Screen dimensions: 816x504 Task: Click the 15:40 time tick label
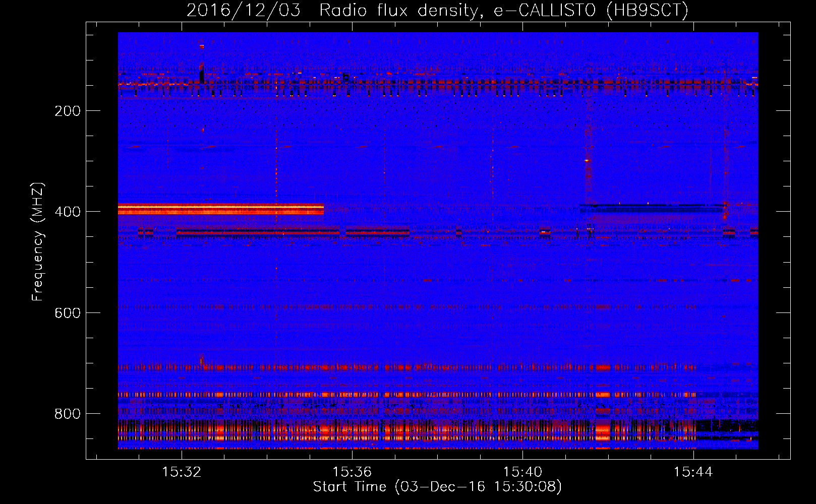[x=523, y=472]
